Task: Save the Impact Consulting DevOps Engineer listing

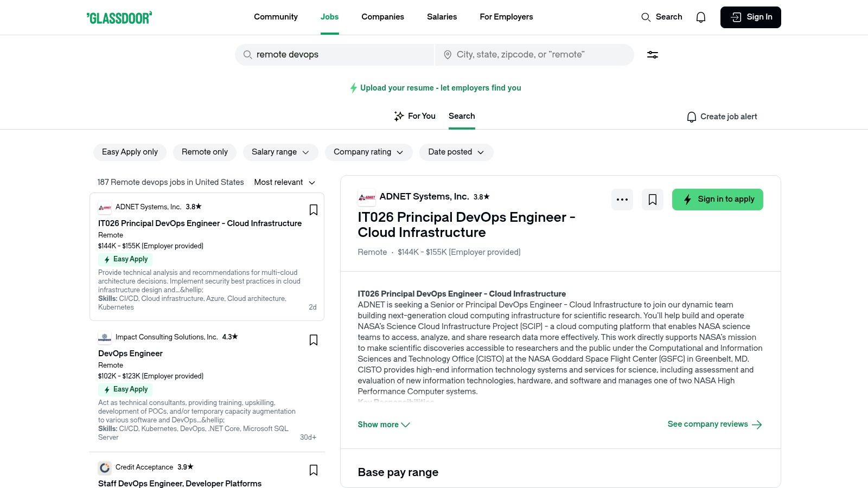Action: (314, 339)
